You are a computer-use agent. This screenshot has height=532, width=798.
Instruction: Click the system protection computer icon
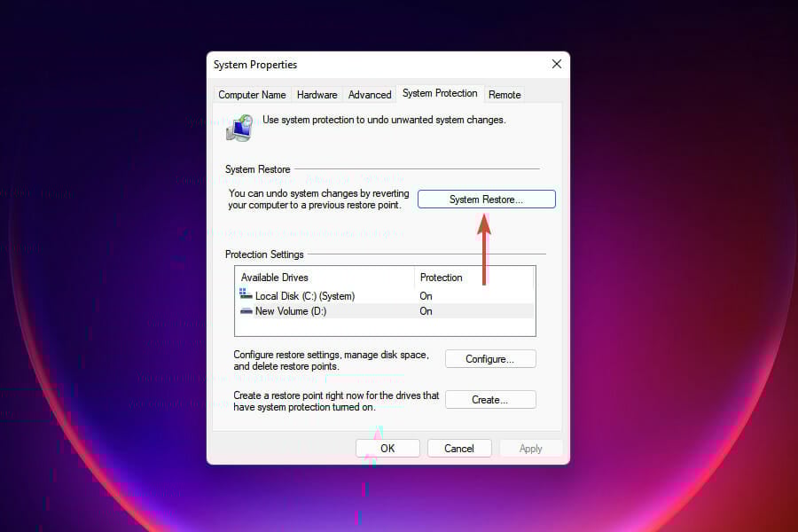coord(239,128)
